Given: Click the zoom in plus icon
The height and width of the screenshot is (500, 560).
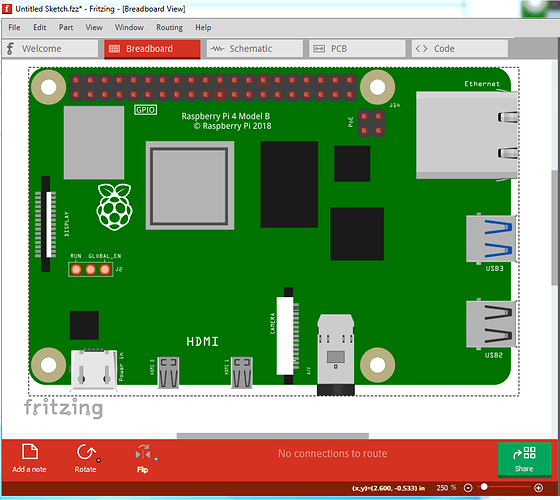Looking at the screenshot, I should 539,488.
